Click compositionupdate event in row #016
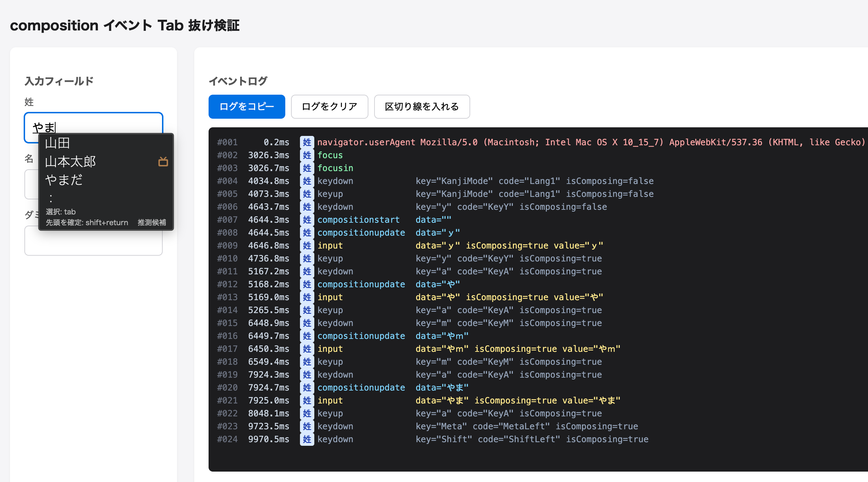The height and width of the screenshot is (482, 868). 361,336
